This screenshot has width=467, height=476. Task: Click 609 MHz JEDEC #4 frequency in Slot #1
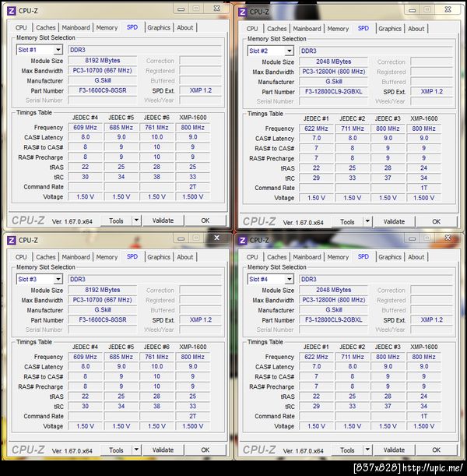(x=85, y=128)
